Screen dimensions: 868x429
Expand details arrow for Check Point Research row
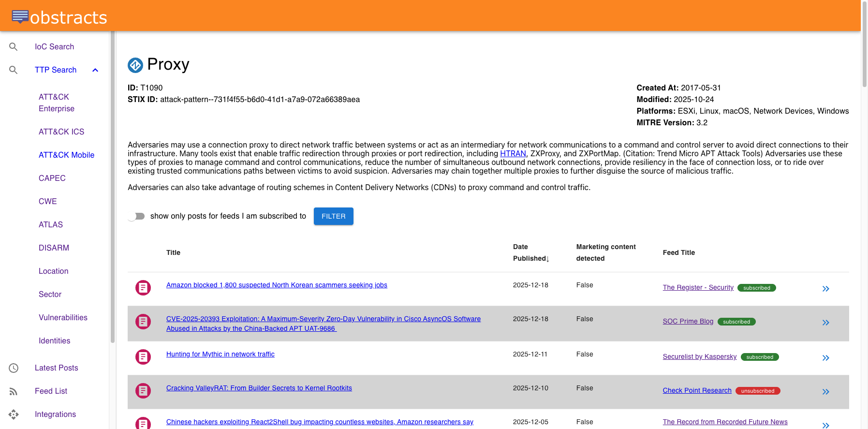[x=825, y=392]
